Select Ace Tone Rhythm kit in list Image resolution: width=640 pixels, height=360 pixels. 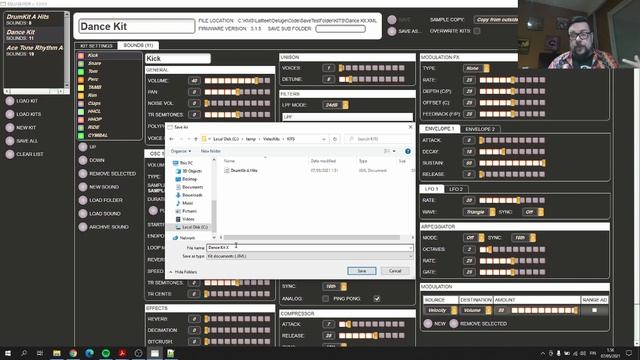pyautogui.click(x=34, y=50)
